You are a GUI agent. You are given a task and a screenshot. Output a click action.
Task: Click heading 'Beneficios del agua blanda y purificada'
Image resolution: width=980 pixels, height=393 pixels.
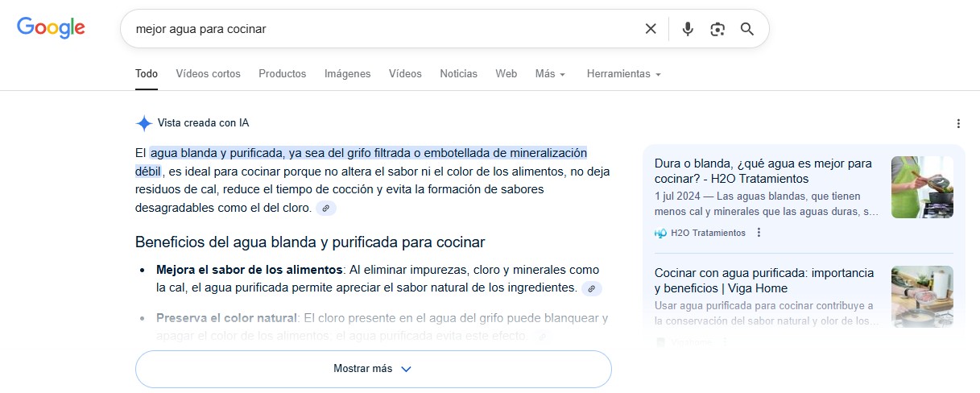click(x=310, y=242)
